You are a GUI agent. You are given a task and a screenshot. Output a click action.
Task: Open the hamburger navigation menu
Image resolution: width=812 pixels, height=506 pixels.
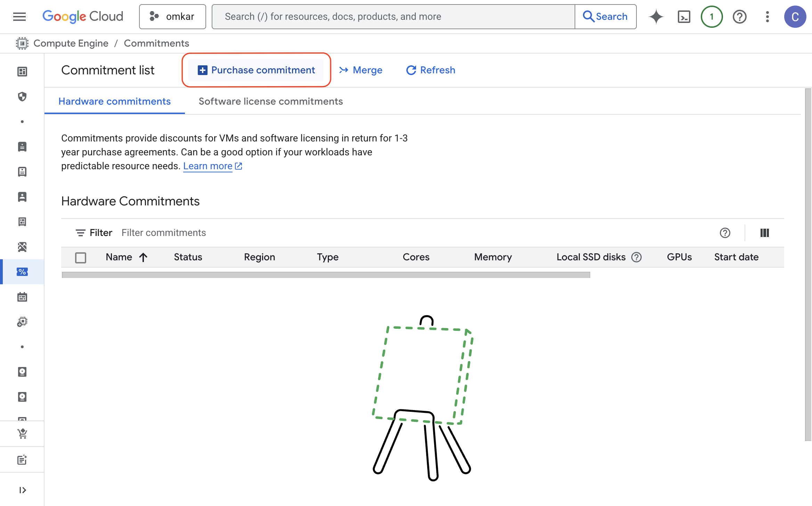coord(19,16)
